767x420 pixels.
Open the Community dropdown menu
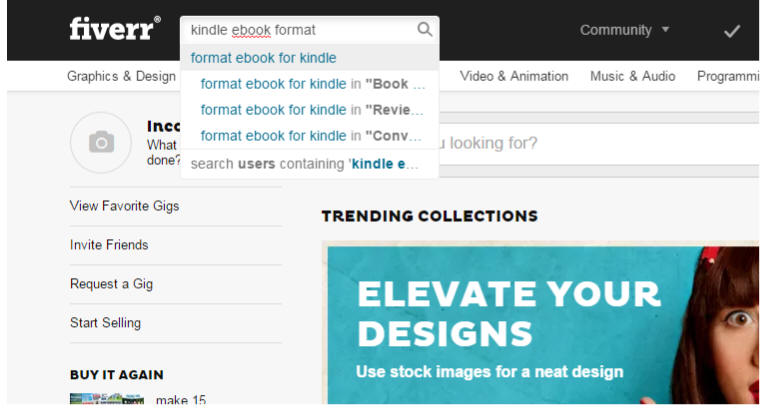point(624,30)
